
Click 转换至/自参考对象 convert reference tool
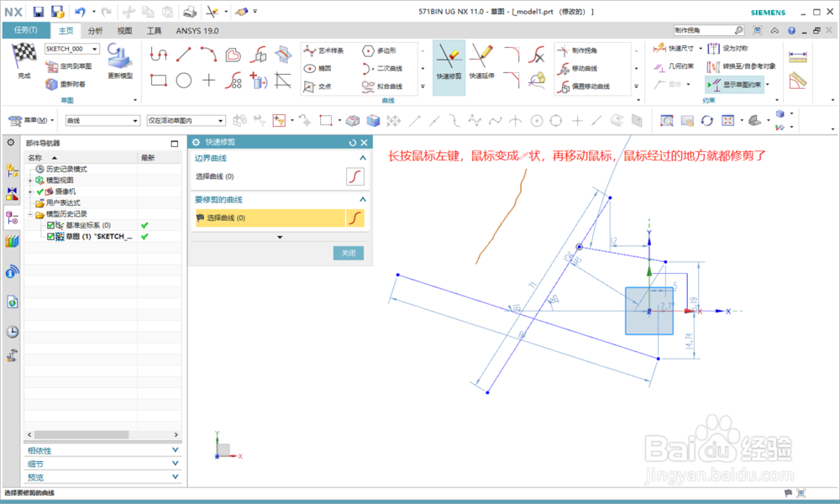tap(742, 66)
